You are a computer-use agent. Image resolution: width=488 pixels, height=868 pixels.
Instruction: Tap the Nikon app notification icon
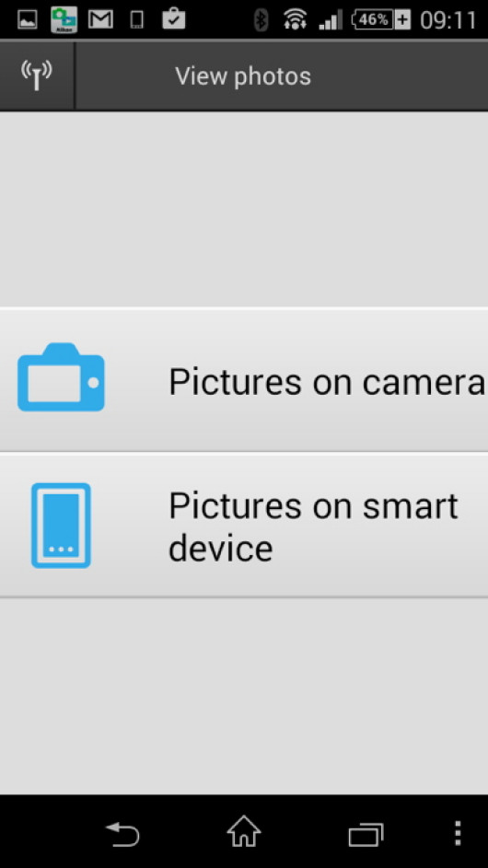coord(64,20)
